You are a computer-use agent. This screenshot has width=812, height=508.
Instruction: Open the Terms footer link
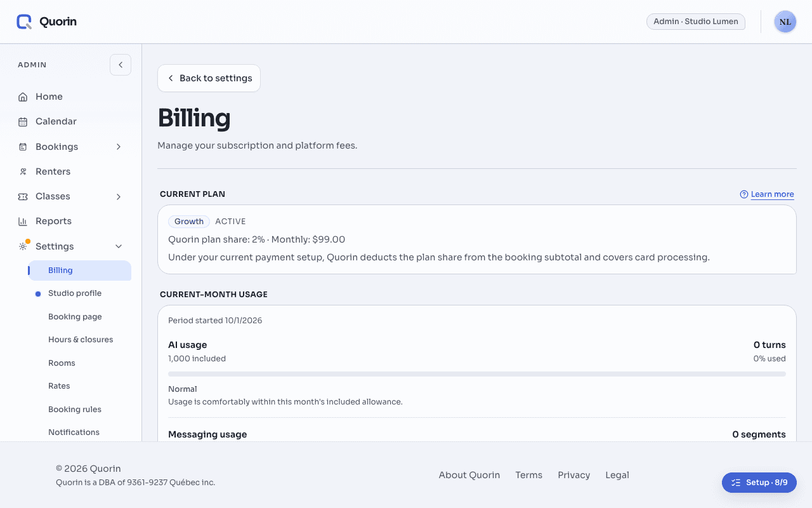529,475
